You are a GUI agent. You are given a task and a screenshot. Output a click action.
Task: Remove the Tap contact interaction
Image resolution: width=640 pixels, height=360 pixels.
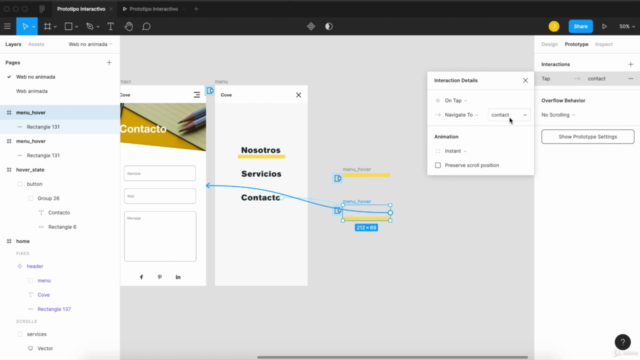pyautogui.click(x=631, y=78)
